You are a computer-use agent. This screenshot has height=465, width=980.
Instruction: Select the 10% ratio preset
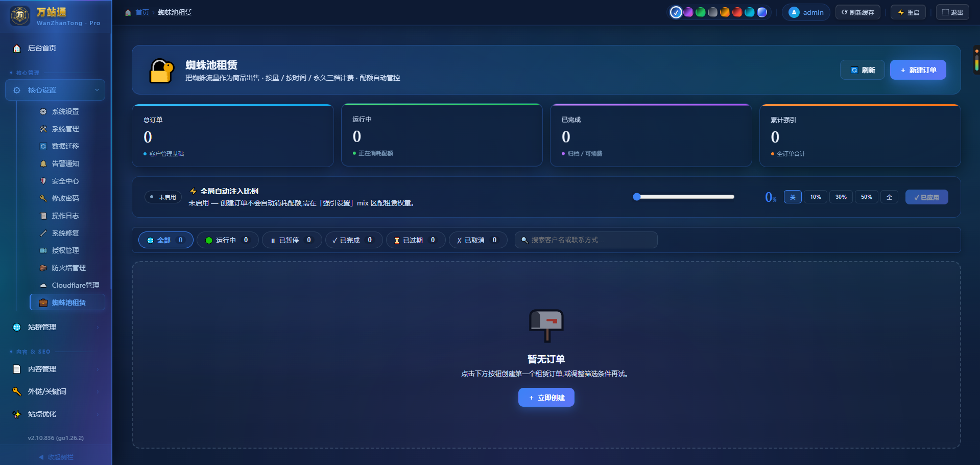816,197
